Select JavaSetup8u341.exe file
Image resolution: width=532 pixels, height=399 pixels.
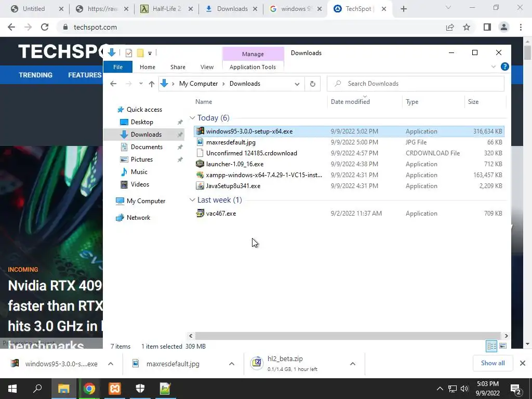[x=233, y=185]
